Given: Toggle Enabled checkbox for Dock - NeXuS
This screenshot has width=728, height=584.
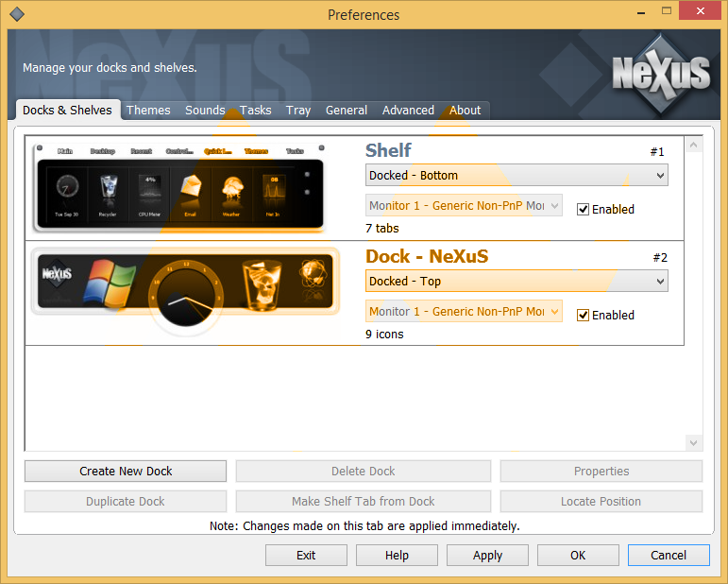Looking at the screenshot, I should (x=583, y=316).
